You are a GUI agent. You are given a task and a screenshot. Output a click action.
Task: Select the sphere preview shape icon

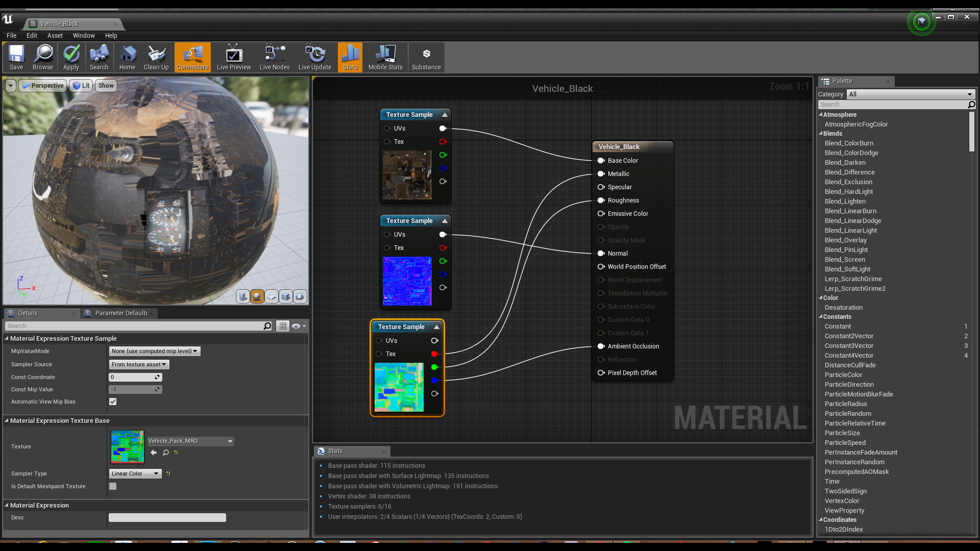pyautogui.click(x=257, y=296)
